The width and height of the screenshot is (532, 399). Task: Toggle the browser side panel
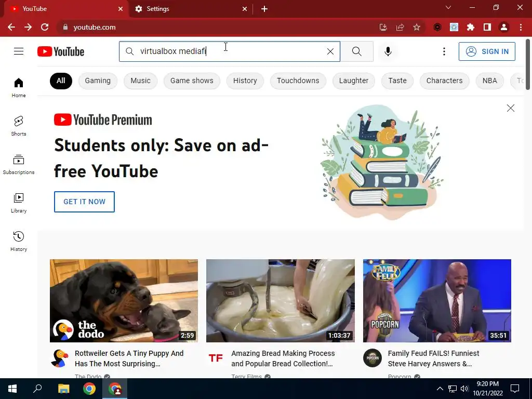point(487,27)
